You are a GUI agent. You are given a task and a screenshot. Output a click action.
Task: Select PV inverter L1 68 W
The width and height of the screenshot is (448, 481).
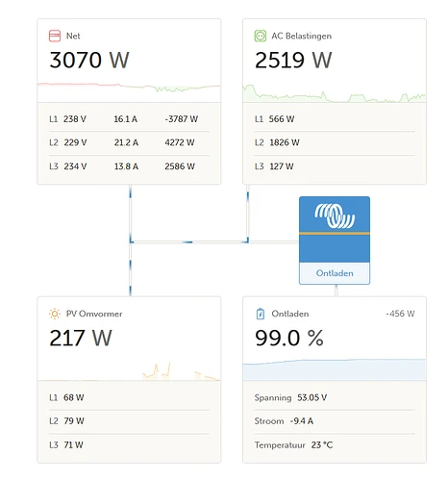click(x=73, y=397)
